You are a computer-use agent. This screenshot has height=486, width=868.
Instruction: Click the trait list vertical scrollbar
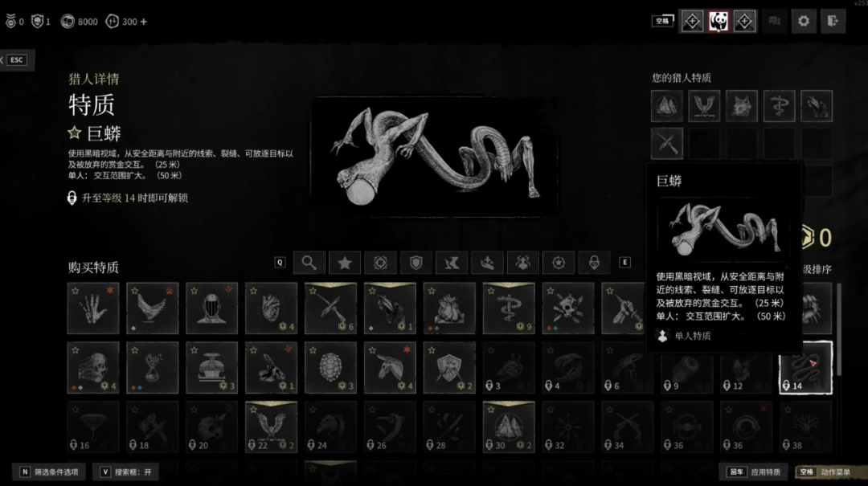[839, 329]
